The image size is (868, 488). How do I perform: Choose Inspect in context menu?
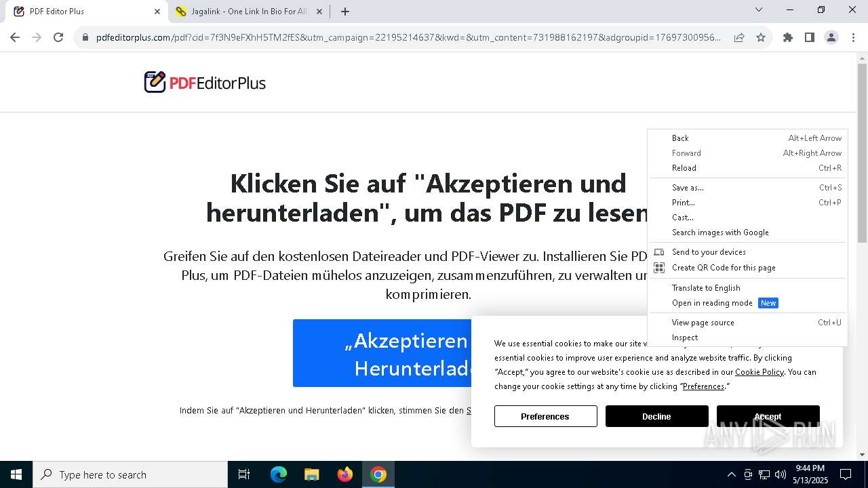747,338
